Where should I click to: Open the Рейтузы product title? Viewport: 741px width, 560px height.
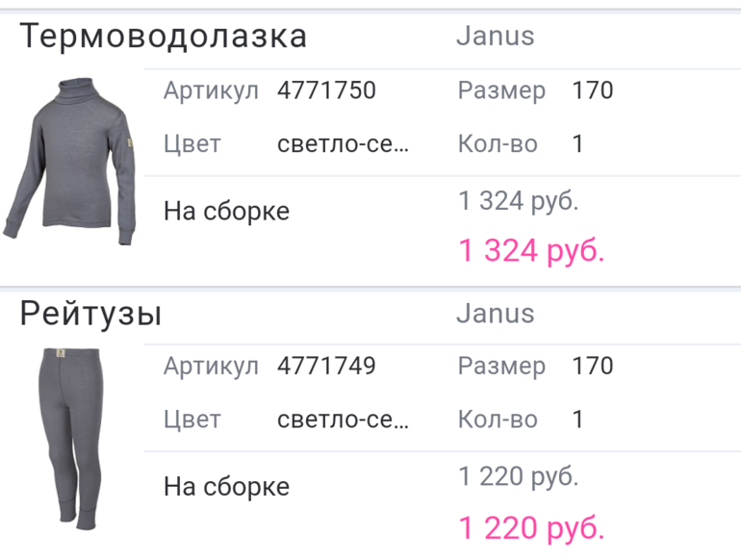[x=91, y=314]
